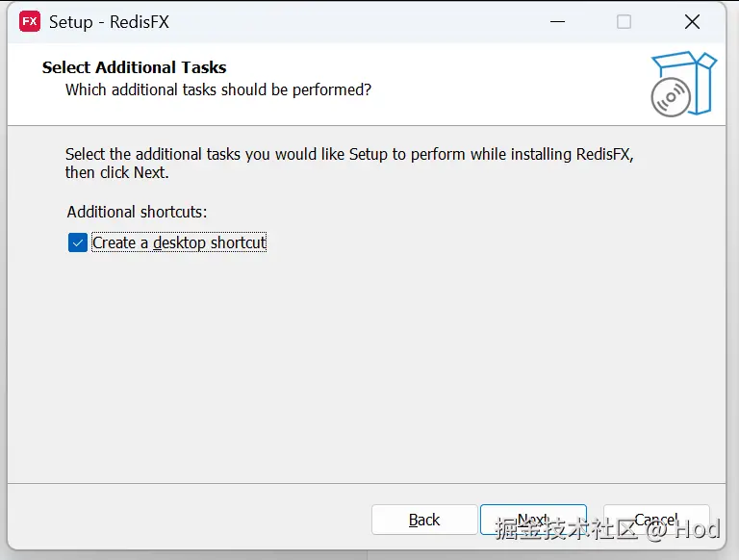Viewport: 739px width, 560px height.
Task: Cancel the RedisFX installation
Action: click(656, 520)
